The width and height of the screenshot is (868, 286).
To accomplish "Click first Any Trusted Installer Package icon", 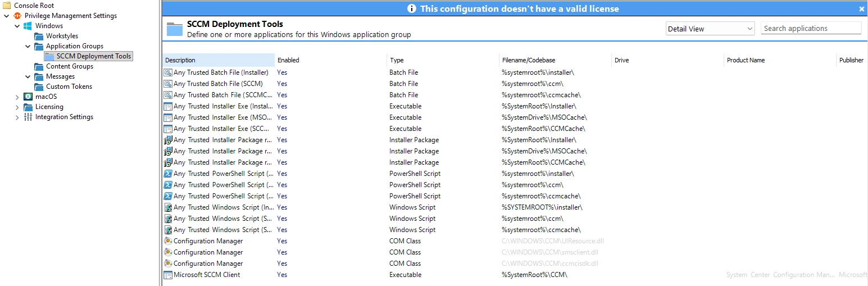I will (168, 140).
